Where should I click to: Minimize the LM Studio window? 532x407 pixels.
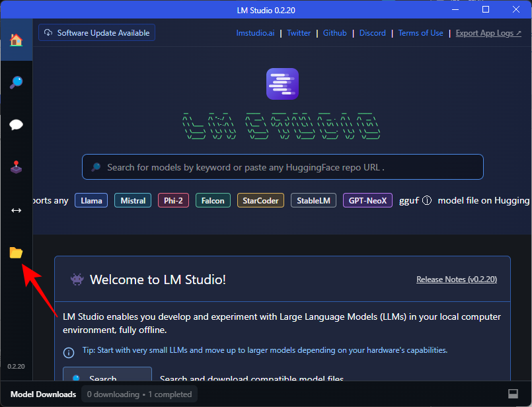(x=455, y=9)
